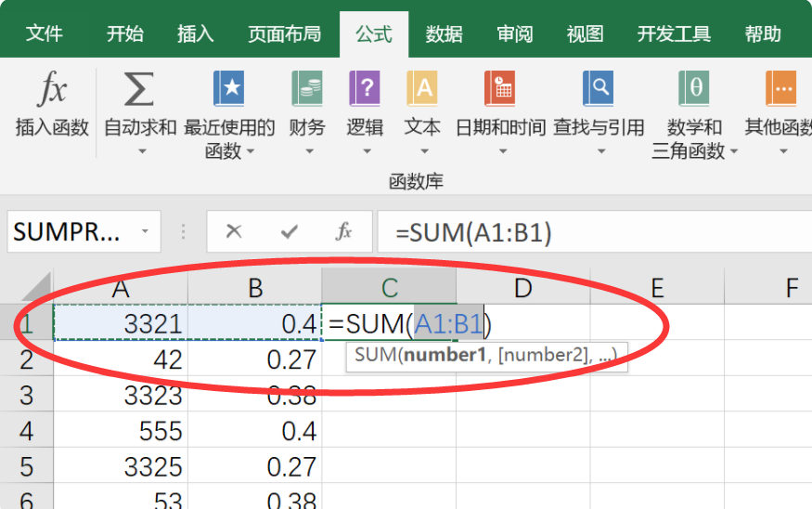Click cell B5 containing 0.27
The height and width of the screenshot is (509, 812).
255,466
